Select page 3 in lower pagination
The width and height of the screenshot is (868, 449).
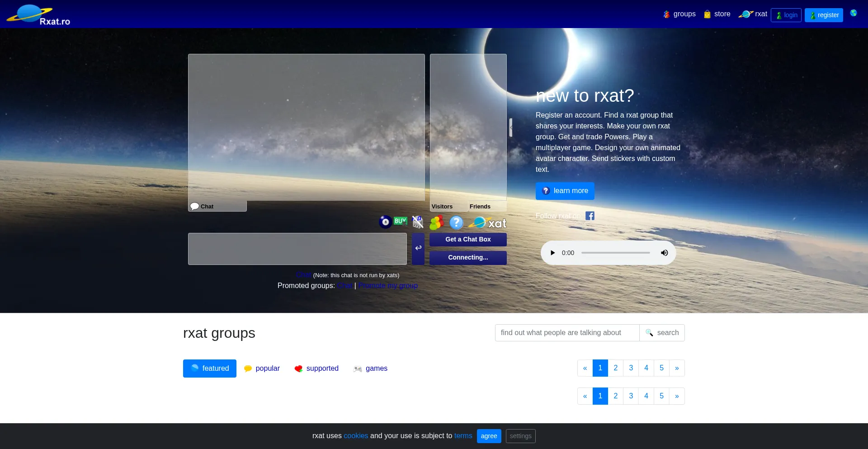click(631, 396)
